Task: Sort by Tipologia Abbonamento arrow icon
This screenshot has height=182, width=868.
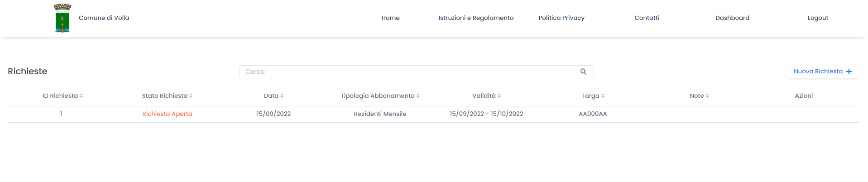Action: (418, 96)
